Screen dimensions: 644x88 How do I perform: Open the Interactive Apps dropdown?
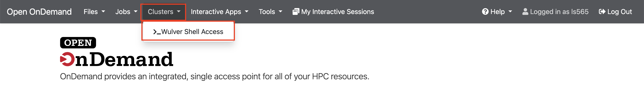tap(219, 12)
